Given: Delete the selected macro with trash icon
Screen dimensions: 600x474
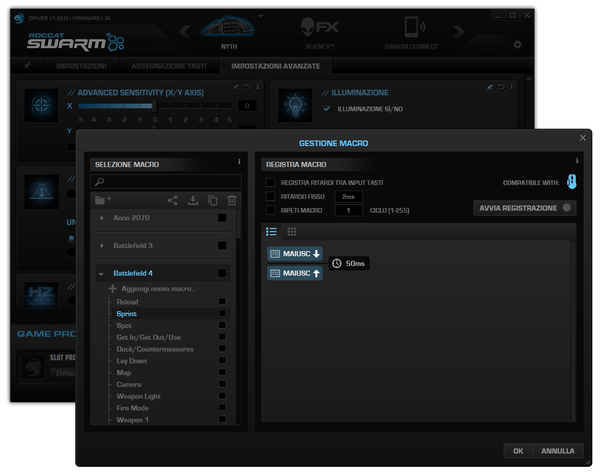Looking at the screenshot, I should tap(232, 200).
